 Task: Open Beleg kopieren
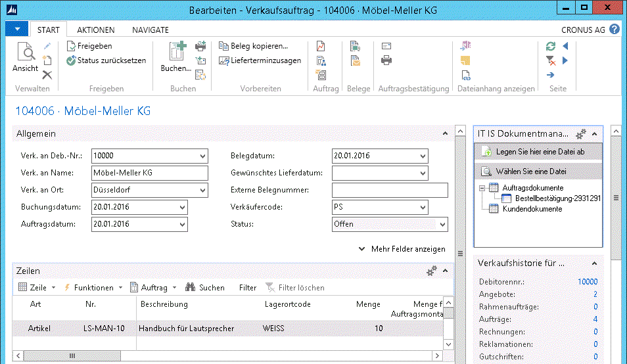[x=254, y=46]
